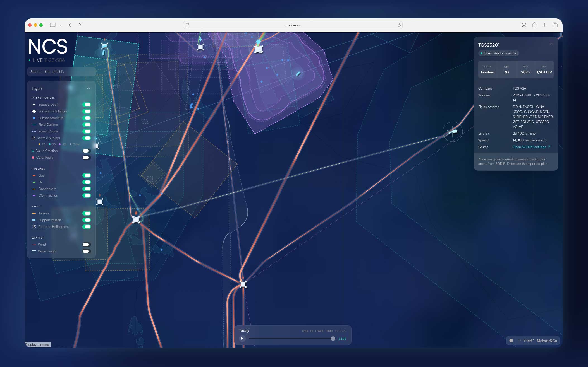Toggle the browser sidebar icon
This screenshot has height=367, width=588.
pyautogui.click(x=52, y=25)
